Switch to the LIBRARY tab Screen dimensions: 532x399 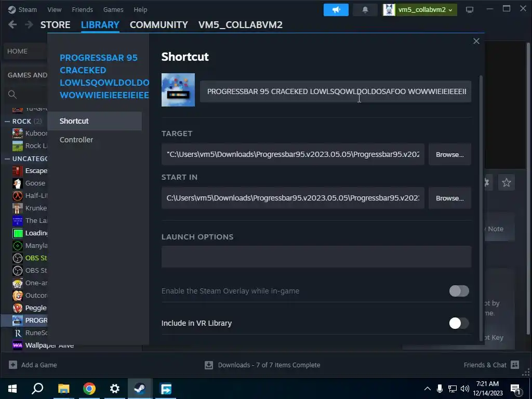click(x=100, y=25)
